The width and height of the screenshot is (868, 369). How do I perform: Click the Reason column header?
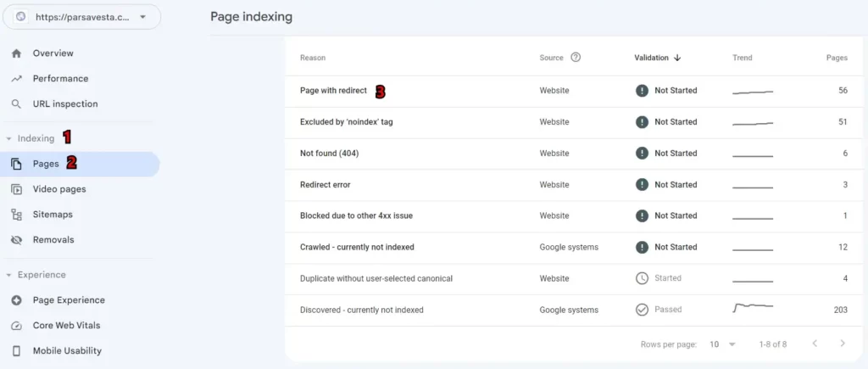click(313, 58)
